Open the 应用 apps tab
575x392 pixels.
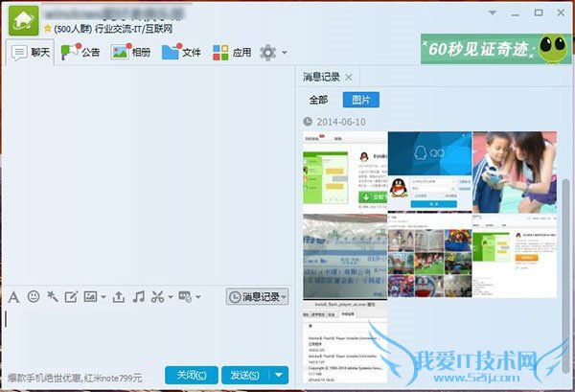[232, 53]
